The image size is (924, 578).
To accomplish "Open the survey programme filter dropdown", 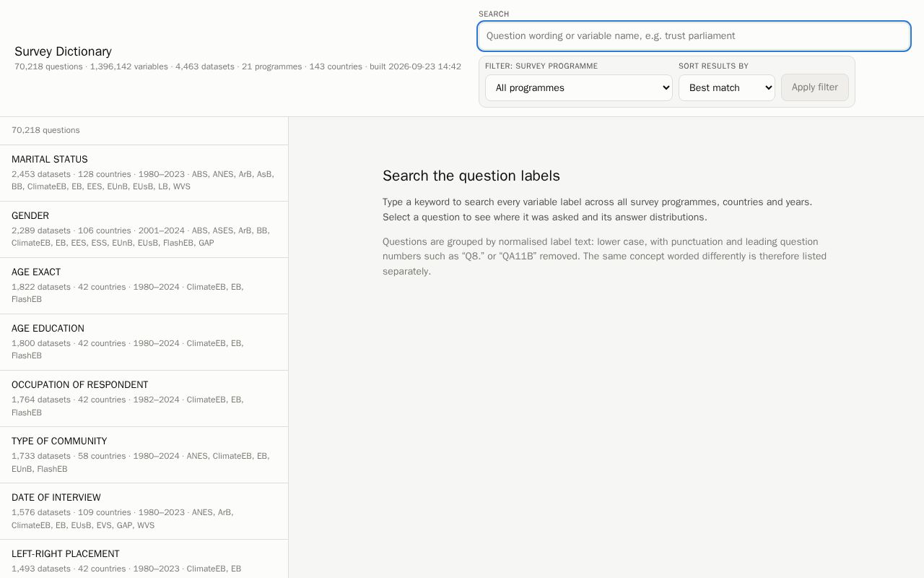I will (x=579, y=88).
